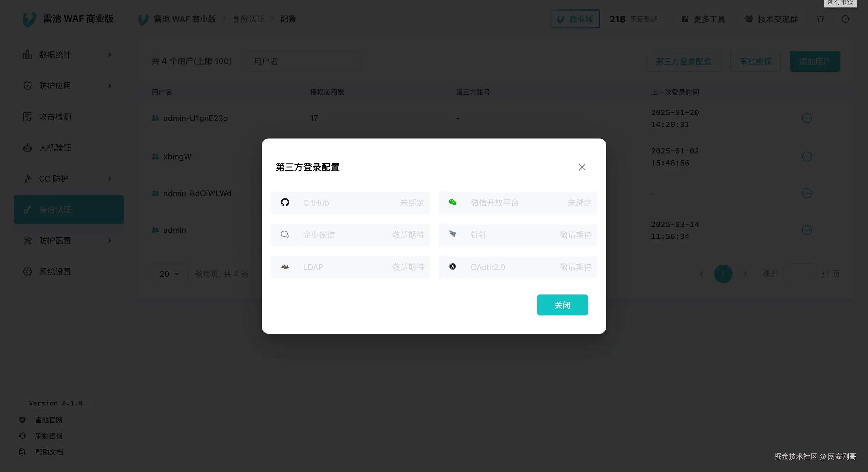
Task: Open more options for admin-U1gnE23o row
Action: tap(807, 118)
